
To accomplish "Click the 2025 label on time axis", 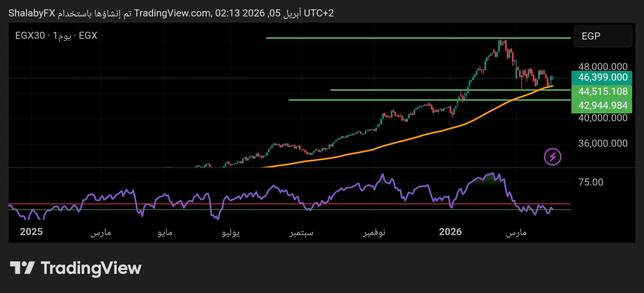I will (x=31, y=232).
